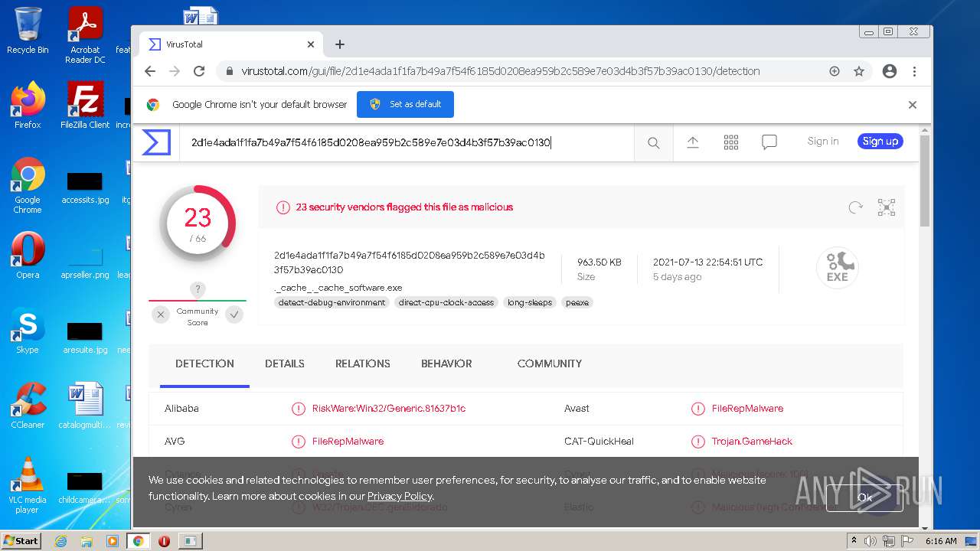Click the Trojan.GameHack detection result

tap(752, 442)
